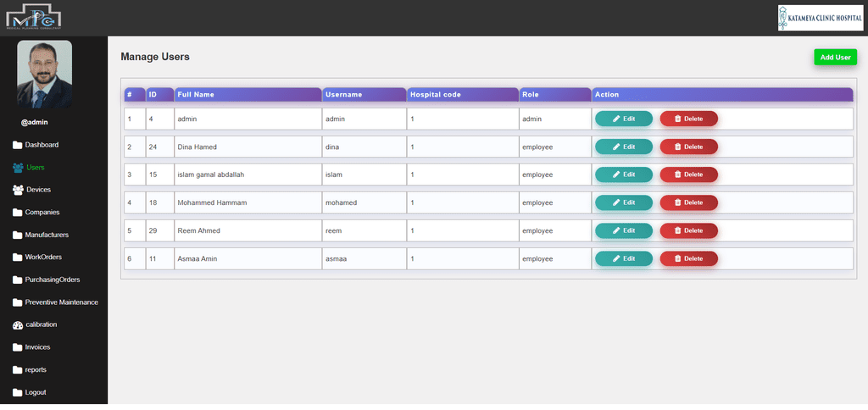Go to WorkOrders in the sidebar
This screenshot has width=868, height=410.
point(43,258)
